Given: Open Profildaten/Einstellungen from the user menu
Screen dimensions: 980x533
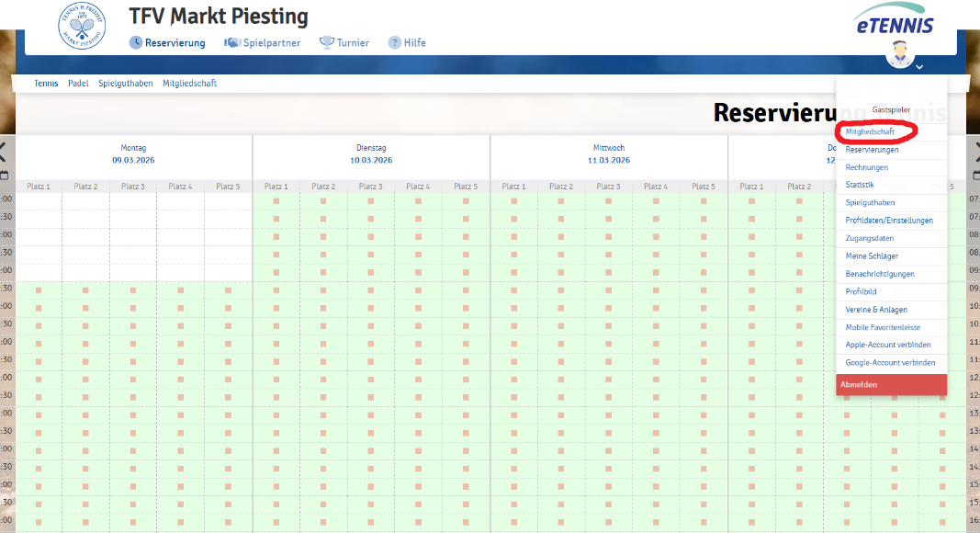Looking at the screenshot, I should [889, 221].
